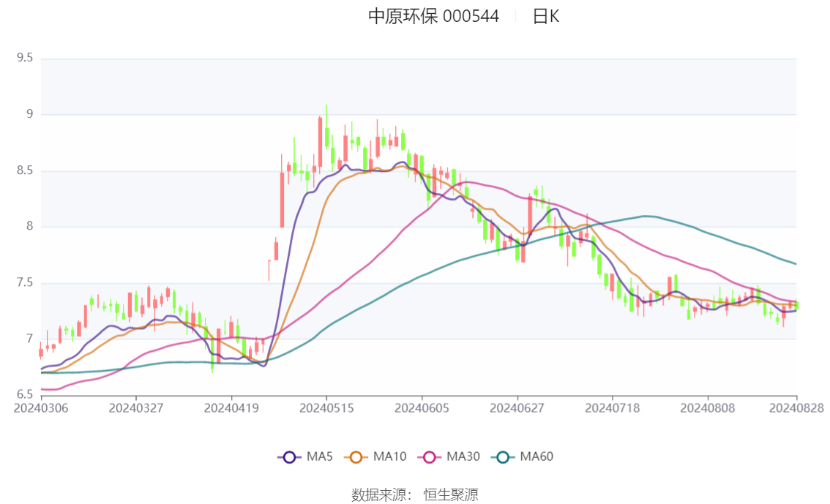Click the y-axis value 7.5
The image size is (830, 504).
pyautogui.click(x=24, y=282)
